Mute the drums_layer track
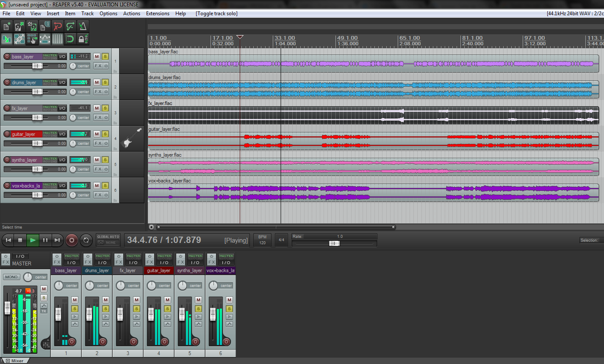This screenshot has height=364, width=604. click(x=97, y=82)
